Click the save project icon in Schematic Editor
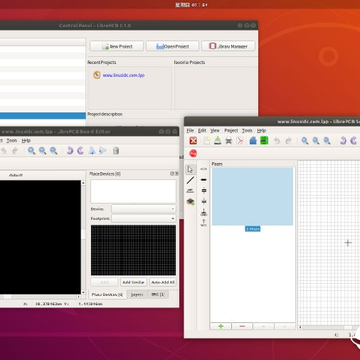The width and height of the screenshot is (360, 360). coord(218,141)
